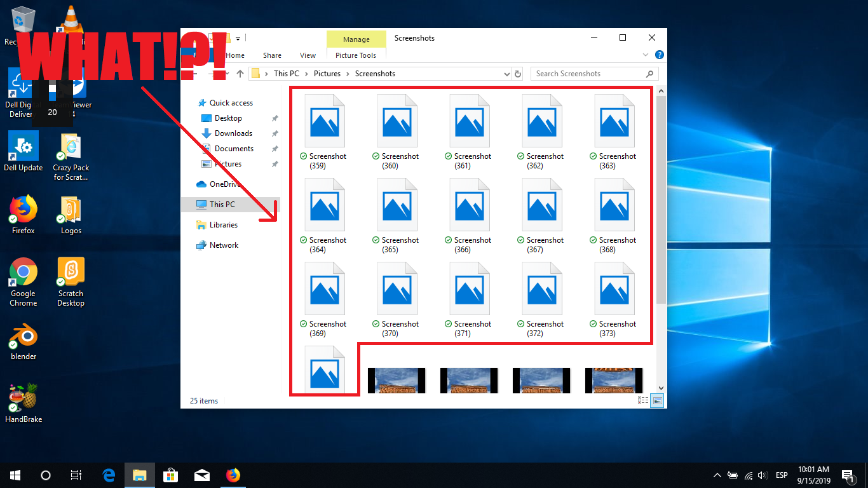The width and height of the screenshot is (868, 488).
Task: Select Network in the navigation pane
Action: 224,245
